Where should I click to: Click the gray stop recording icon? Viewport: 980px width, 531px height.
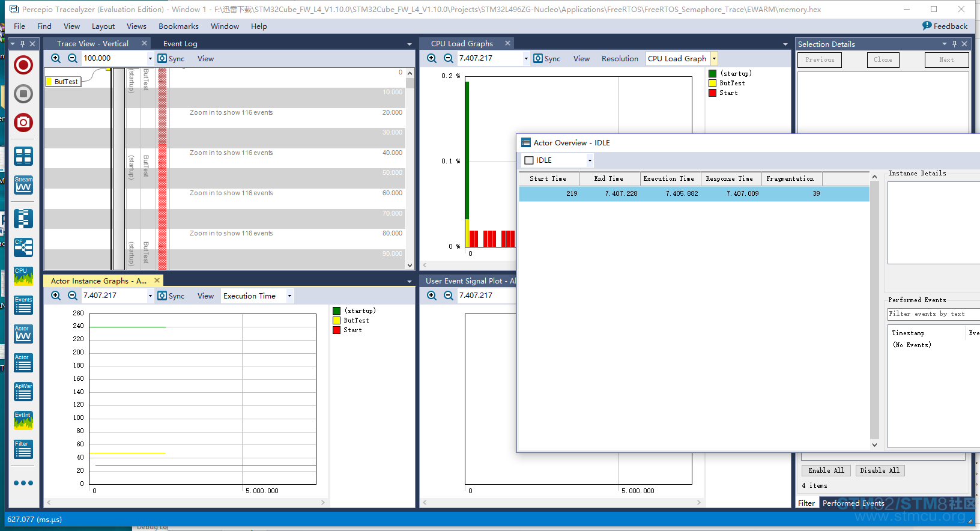(23, 94)
